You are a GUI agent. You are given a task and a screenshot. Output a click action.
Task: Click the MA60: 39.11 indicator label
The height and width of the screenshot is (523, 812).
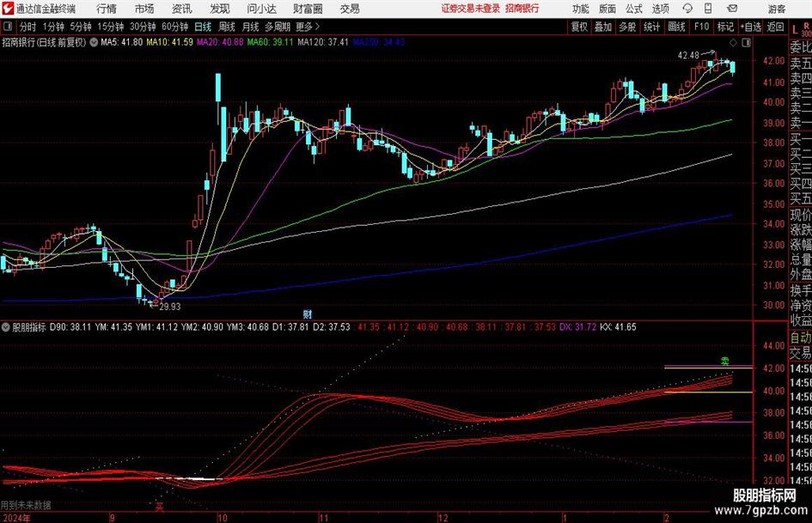tap(271, 42)
